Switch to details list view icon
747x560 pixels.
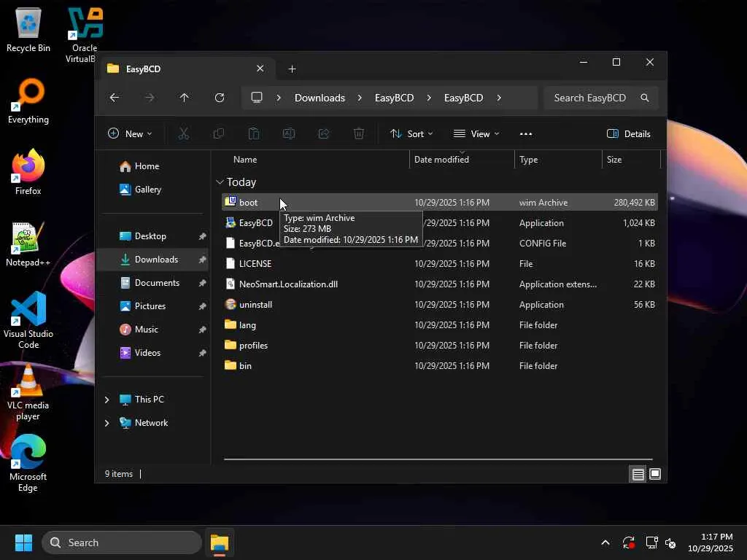(x=638, y=474)
